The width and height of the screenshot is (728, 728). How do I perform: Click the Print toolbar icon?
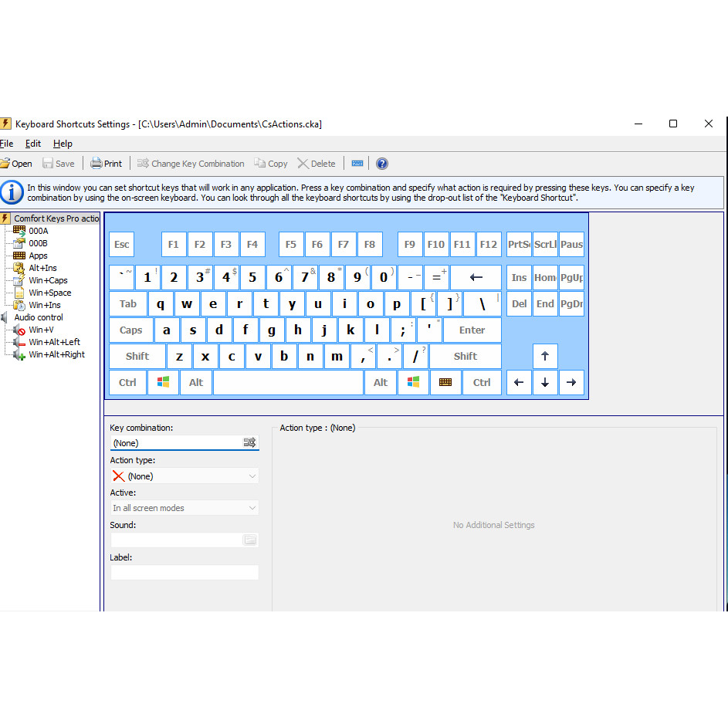tap(97, 164)
